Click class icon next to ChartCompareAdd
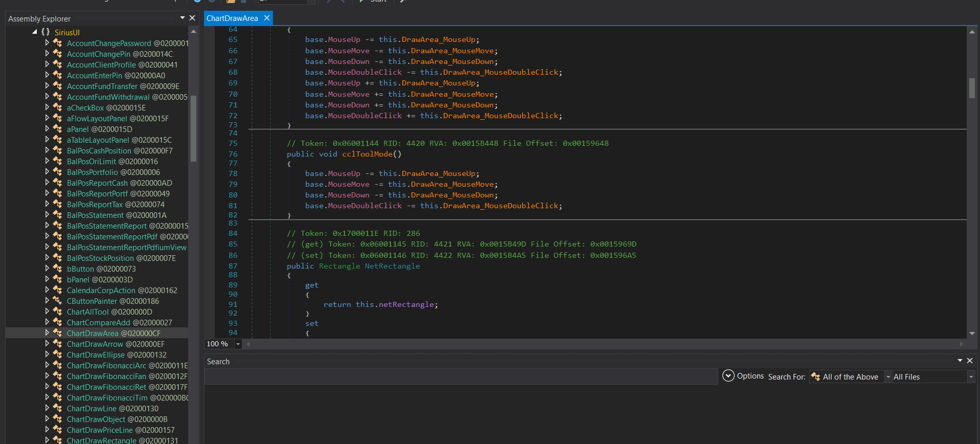Viewport: 980px width, 444px height. 58,322
